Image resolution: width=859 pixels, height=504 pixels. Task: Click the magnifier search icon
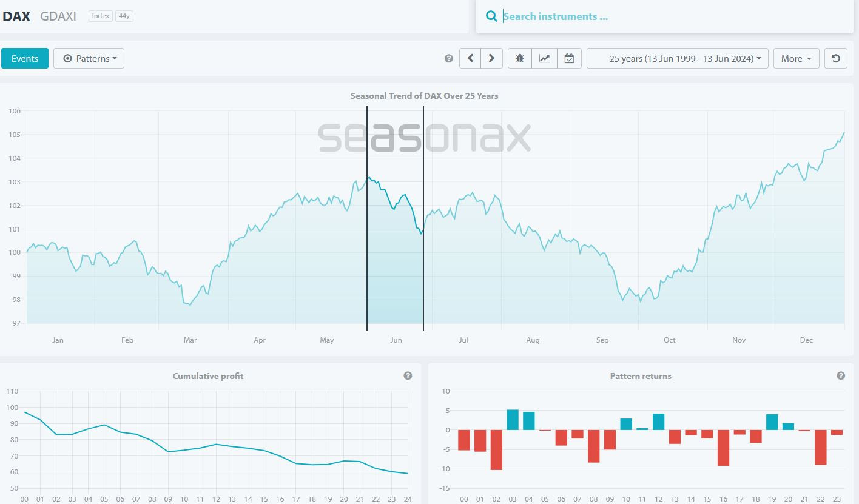click(x=491, y=16)
